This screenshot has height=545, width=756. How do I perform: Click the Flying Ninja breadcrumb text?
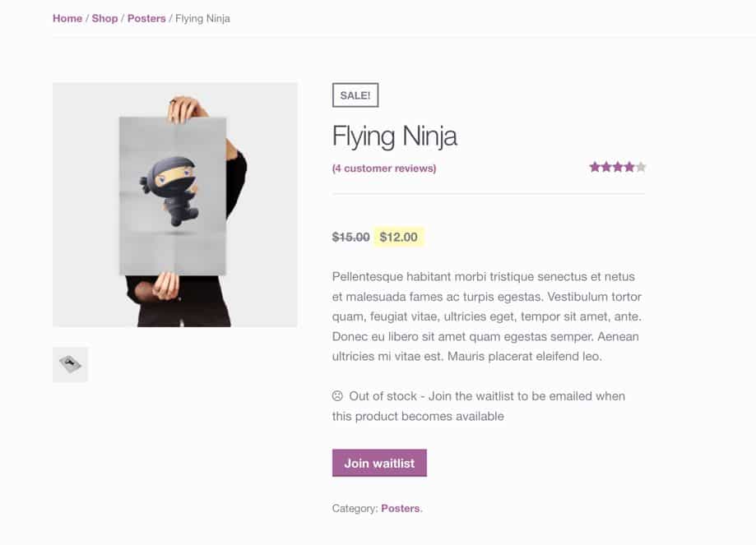point(200,18)
